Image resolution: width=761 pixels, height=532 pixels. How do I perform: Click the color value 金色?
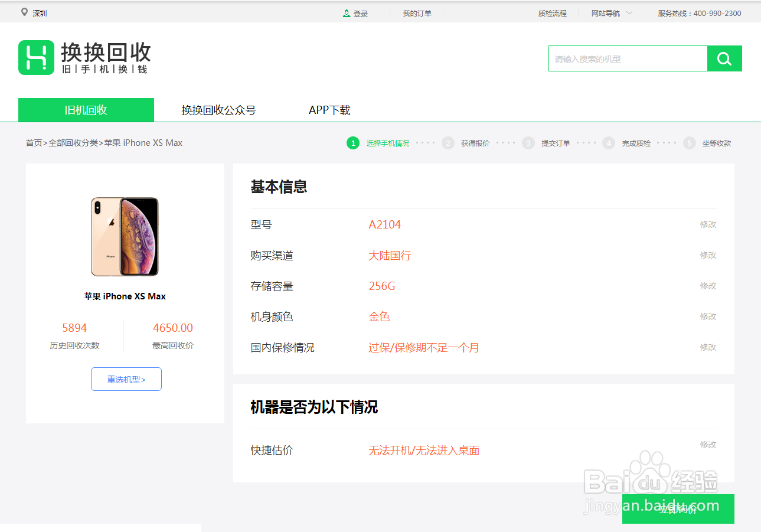(379, 317)
